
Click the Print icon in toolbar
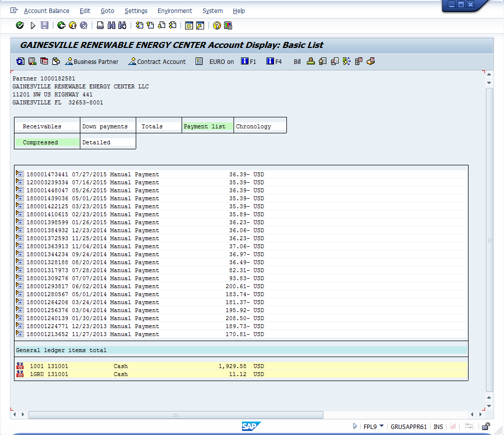coord(100,25)
